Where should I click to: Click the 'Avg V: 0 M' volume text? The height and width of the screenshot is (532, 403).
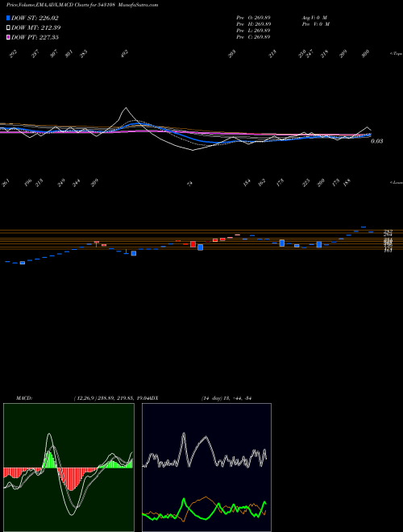(314, 17)
